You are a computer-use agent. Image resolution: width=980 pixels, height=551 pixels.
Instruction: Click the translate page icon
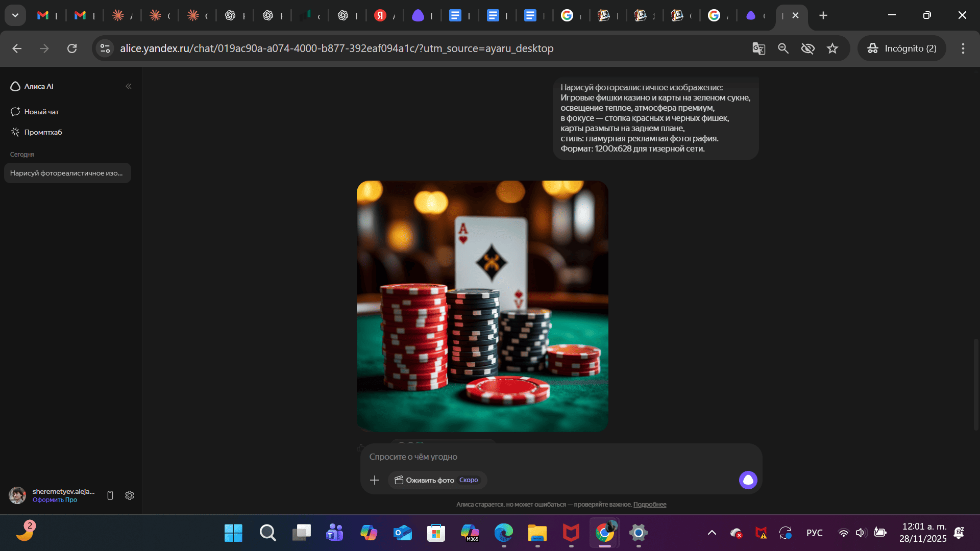tap(758, 48)
